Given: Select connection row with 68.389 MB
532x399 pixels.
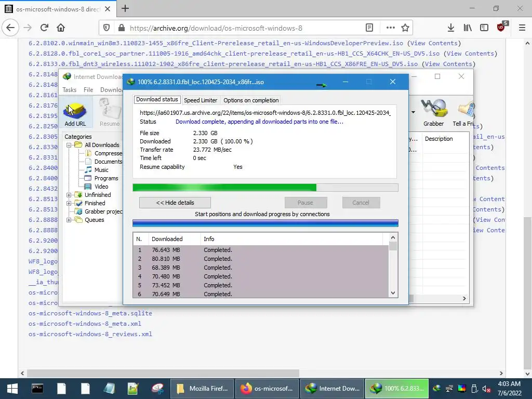Looking at the screenshot, I should point(261,268).
